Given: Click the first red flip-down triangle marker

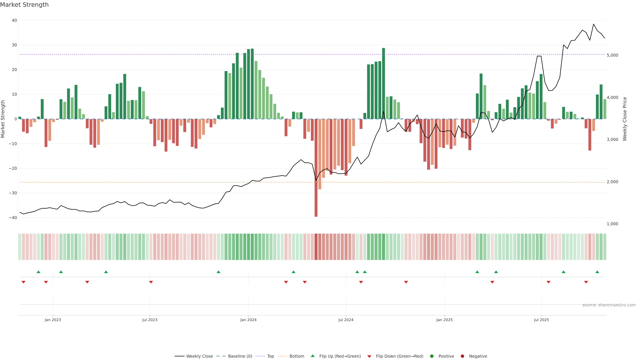Looking at the screenshot, I should [x=23, y=282].
